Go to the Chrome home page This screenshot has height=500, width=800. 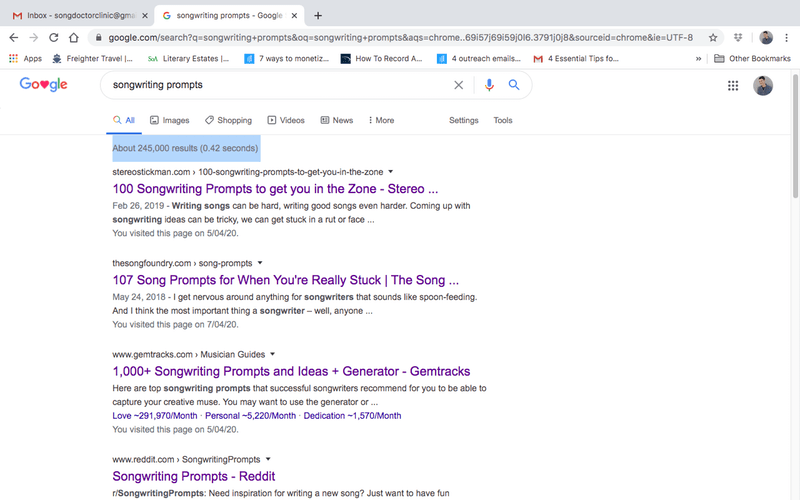[x=74, y=37]
